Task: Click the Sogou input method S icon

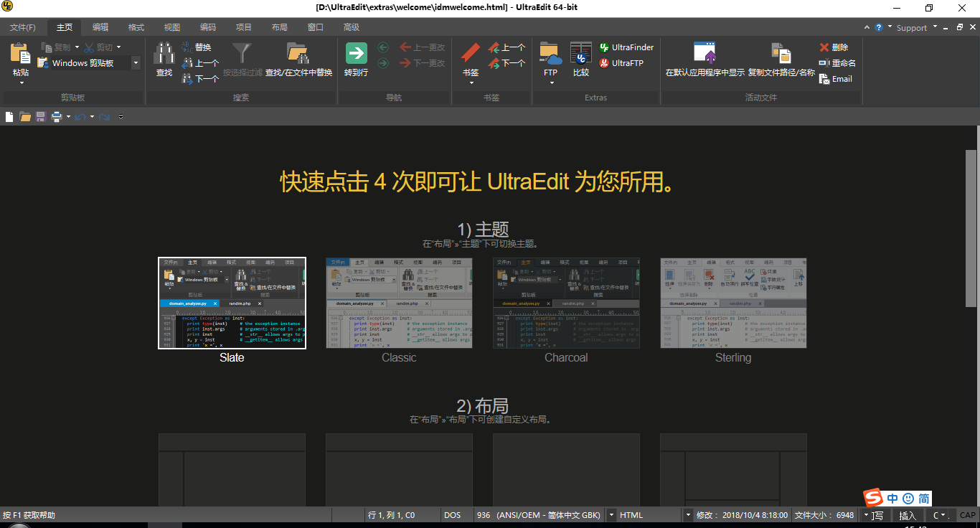Action: tap(872, 498)
